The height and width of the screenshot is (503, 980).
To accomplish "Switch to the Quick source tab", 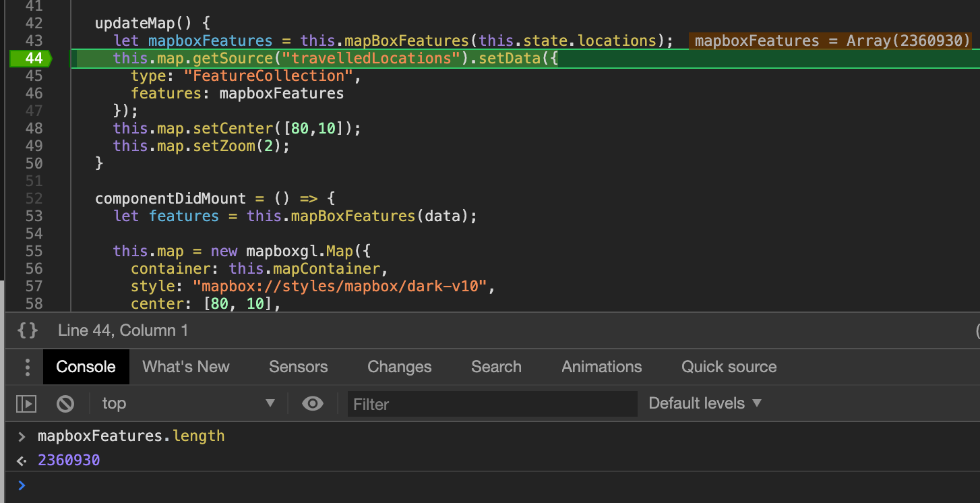I will click(729, 367).
